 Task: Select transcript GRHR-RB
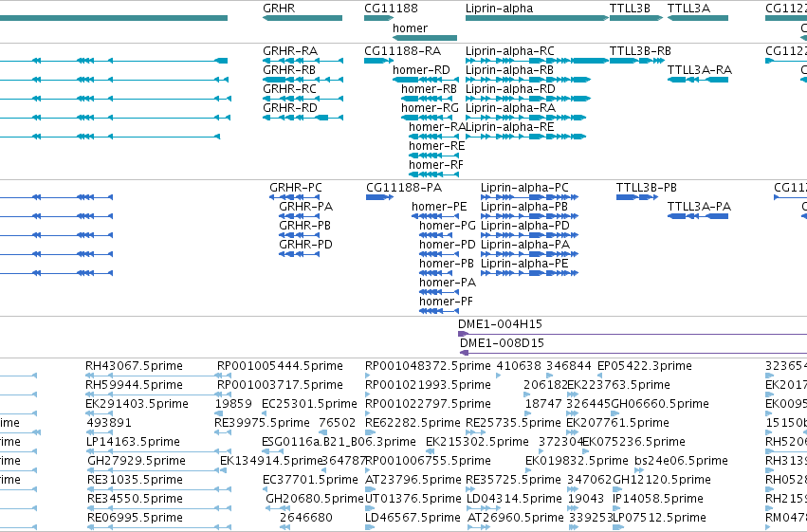click(x=289, y=70)
